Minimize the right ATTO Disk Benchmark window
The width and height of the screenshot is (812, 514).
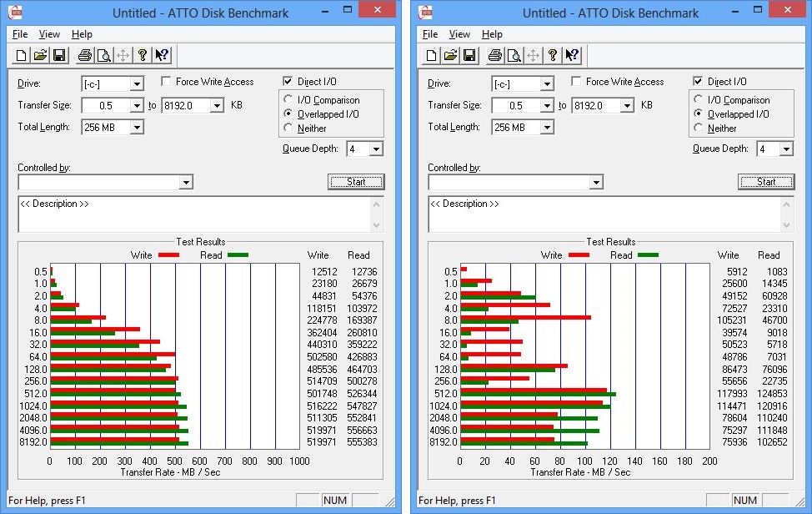point(735,11)
